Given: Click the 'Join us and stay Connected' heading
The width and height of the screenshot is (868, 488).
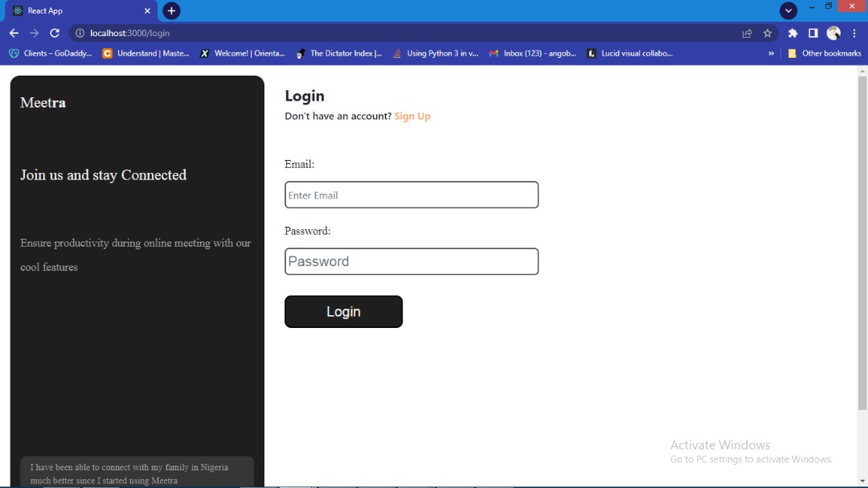Looking at the screenshot, I should point(104,175).
